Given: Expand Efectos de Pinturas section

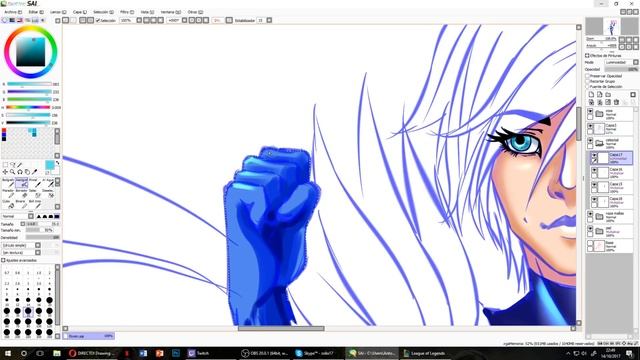Looking at the screenshot, I should pyautogui.click(x=587, y=55).
